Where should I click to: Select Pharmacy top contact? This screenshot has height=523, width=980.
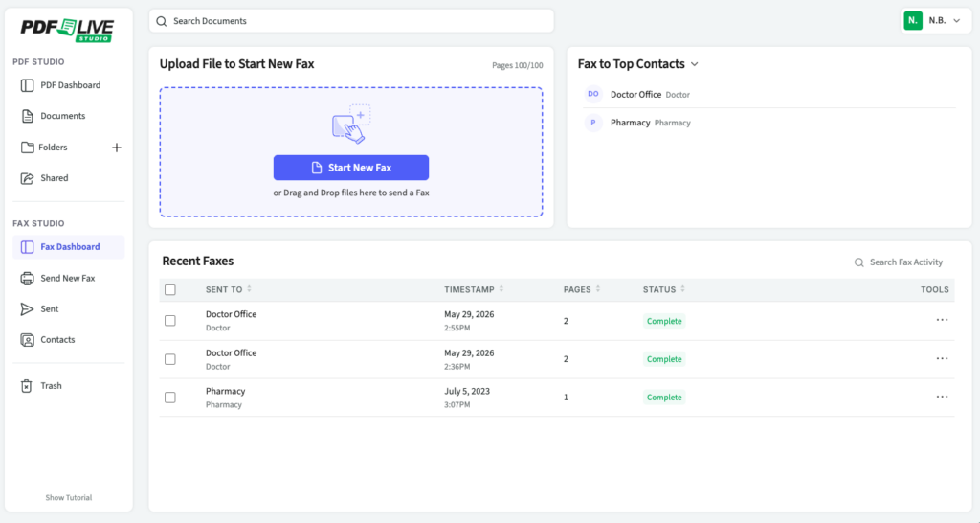pos(768,123)
